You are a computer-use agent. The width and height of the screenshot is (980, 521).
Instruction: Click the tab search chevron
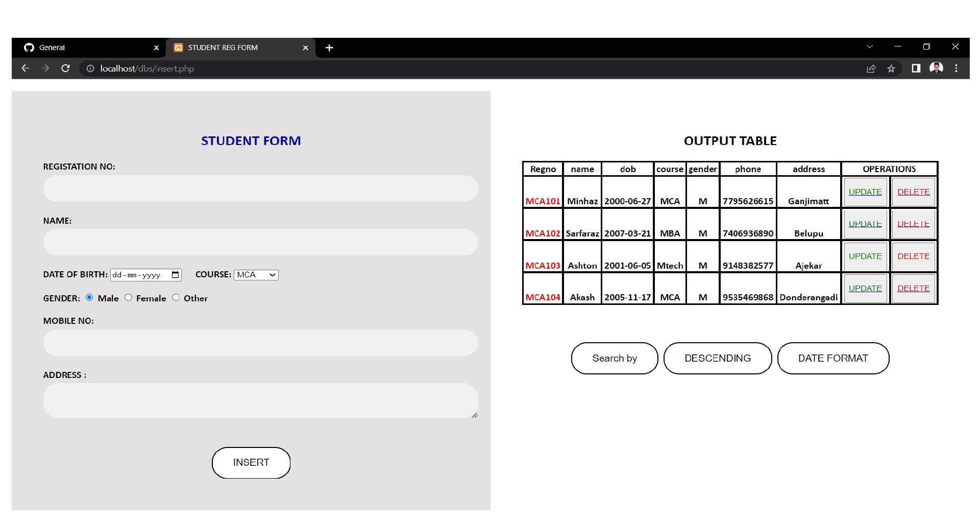point(869,46)
